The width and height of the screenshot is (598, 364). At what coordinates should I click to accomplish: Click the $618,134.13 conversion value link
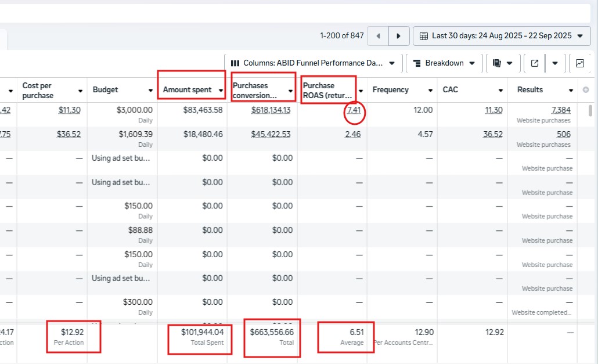coord(271,110)
